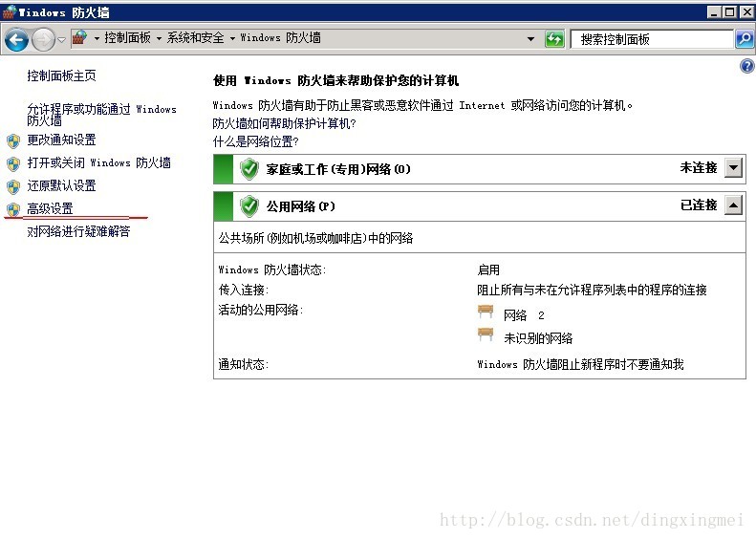Image resolution: width=756 pixels, height=539 pixels.
Task: Open 还原默认设置 link
Action: [62, 185]
